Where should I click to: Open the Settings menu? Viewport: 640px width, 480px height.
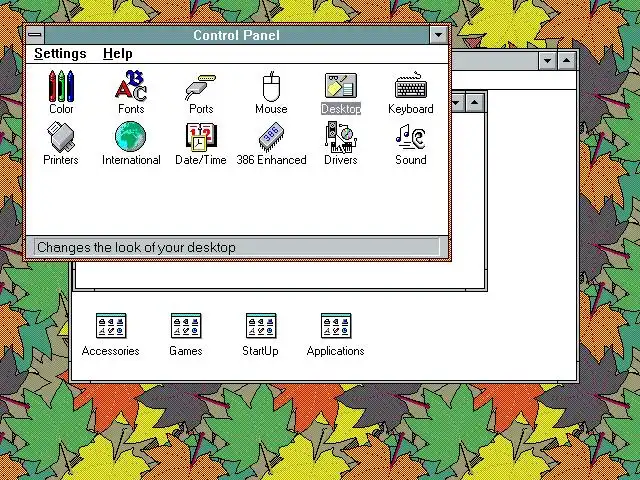click(x=60, y=53)
